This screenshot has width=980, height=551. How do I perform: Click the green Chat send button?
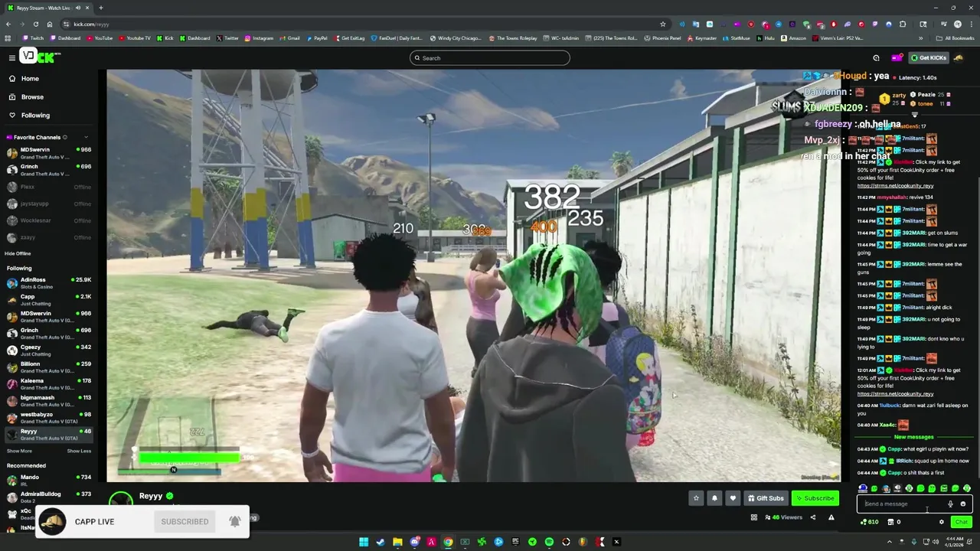(x=962, y=522)
